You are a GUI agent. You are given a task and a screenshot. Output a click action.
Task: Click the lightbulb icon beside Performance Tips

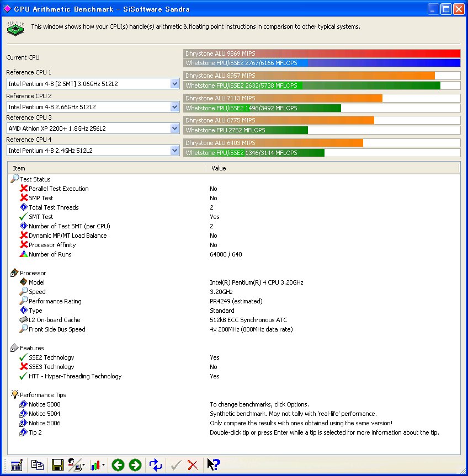click(14, 394)
